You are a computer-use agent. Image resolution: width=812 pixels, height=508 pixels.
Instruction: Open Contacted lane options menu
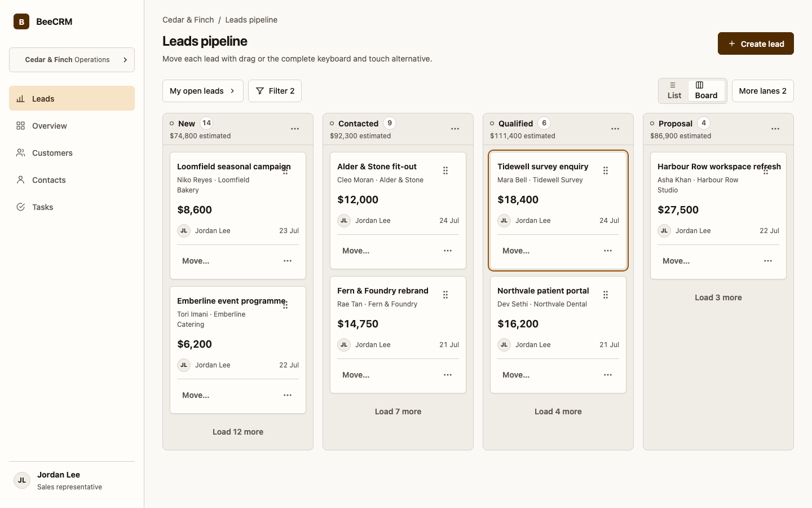455,129
